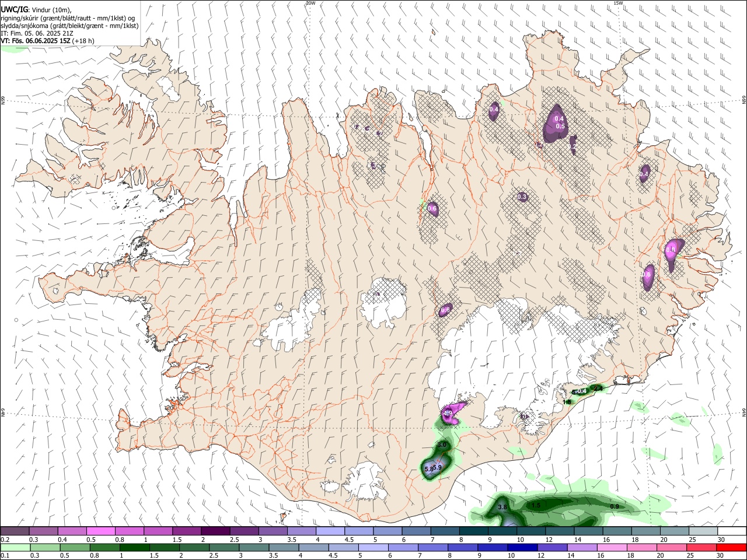Click the 5.8 precipitation value on south coast

pos(429,469)
